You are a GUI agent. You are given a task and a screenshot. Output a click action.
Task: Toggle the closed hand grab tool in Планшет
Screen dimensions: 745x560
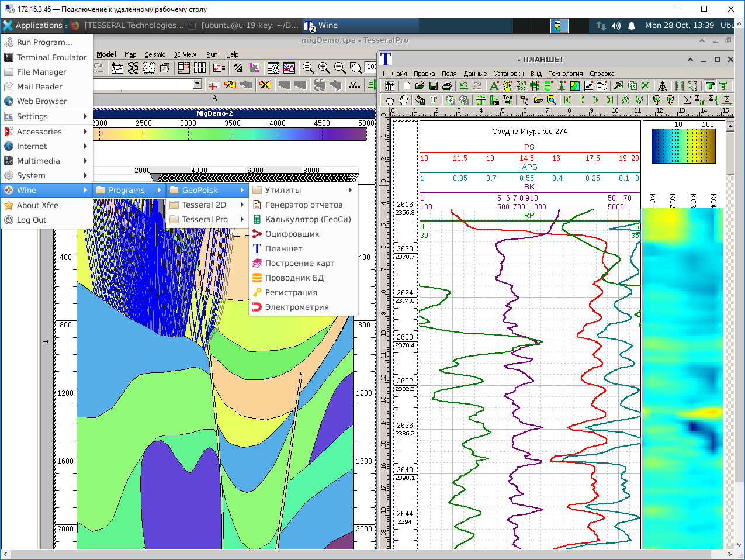pyautogui.click(x=390, y=100)
